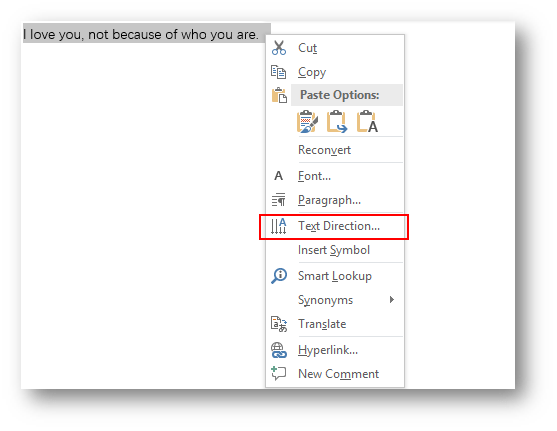Click the New Comment bubble icon
The width and height of the screenshot is (557, 431).
pyautogui.click(x=278, y=374)
